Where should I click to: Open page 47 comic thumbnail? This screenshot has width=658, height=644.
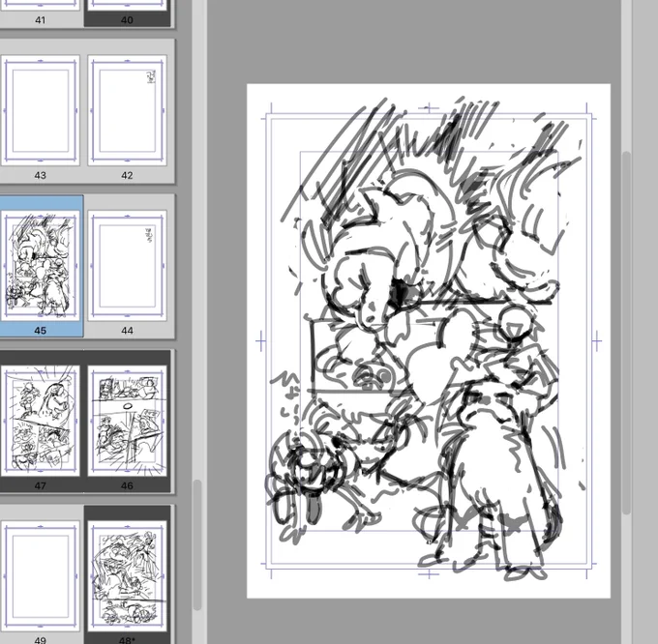click(41, 421)
